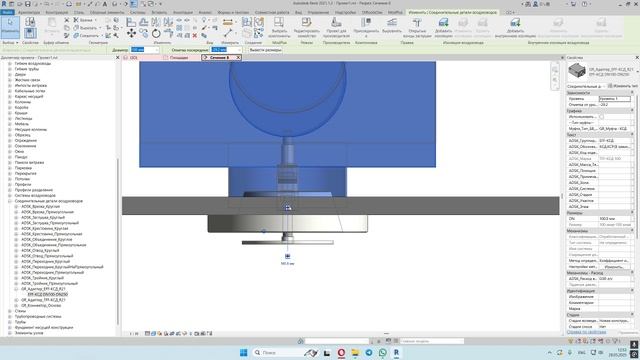
Task: Click Добавить внутреннюю изоляцию icon
Action: tap(515, 27)
